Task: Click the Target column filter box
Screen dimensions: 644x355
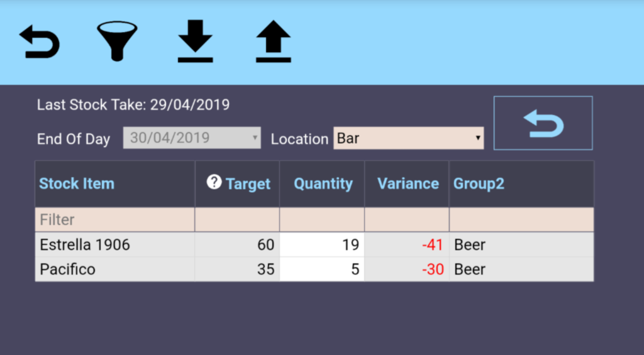Action: coord(237,220)
